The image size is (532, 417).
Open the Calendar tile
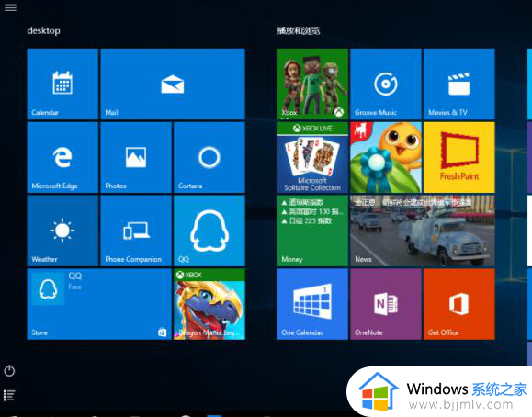pyautogui.click(x=62, y=84)
